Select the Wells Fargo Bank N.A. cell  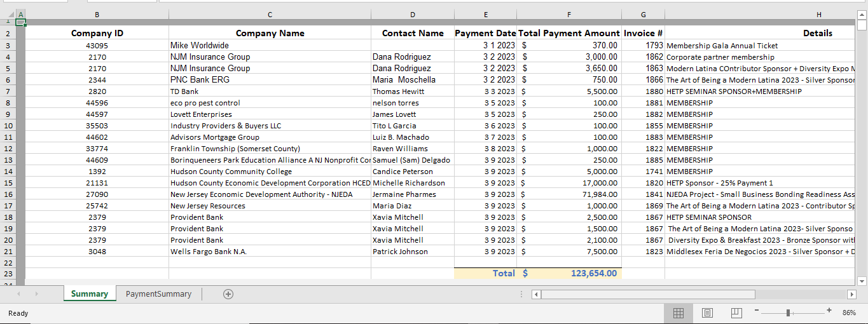click(x=270, y=252)
